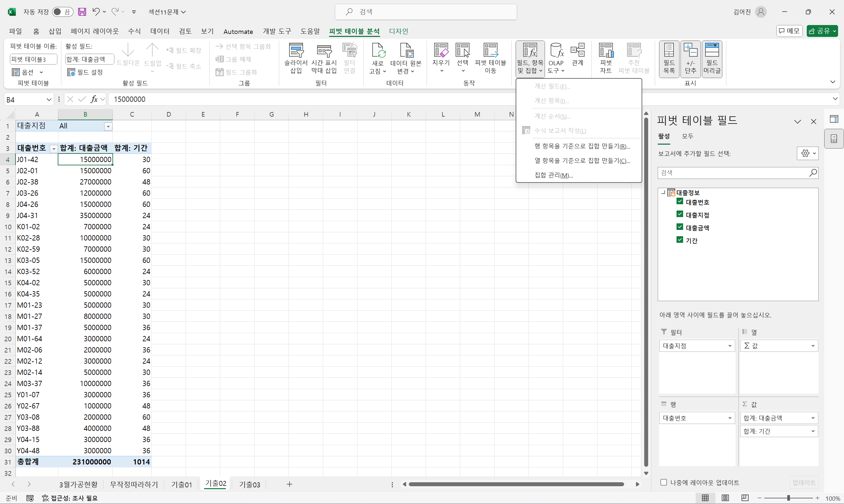The image size is (844, 504).
Task: Select the Manage Sets menu item
Action: (x=553, y=175)
